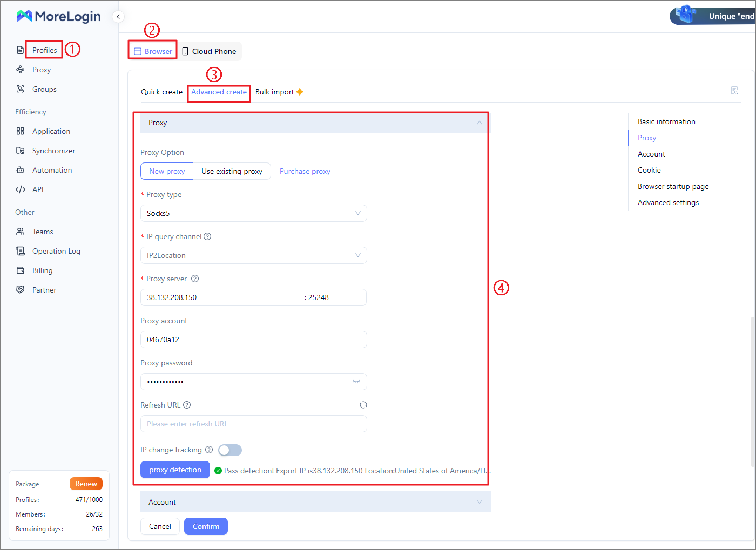
Task: Click the Teams people icon
Action: (20, 232)
